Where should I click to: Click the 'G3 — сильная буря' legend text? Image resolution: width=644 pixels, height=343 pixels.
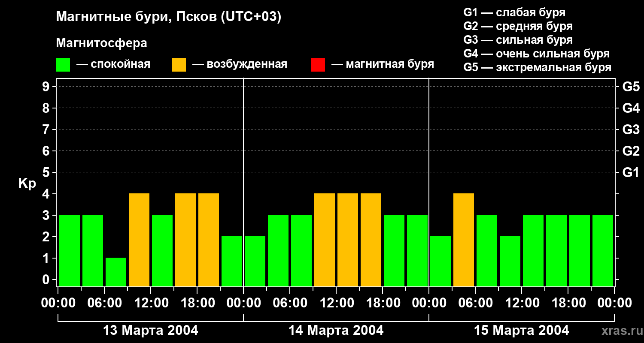pyautogui.click(x=518, y=40)
